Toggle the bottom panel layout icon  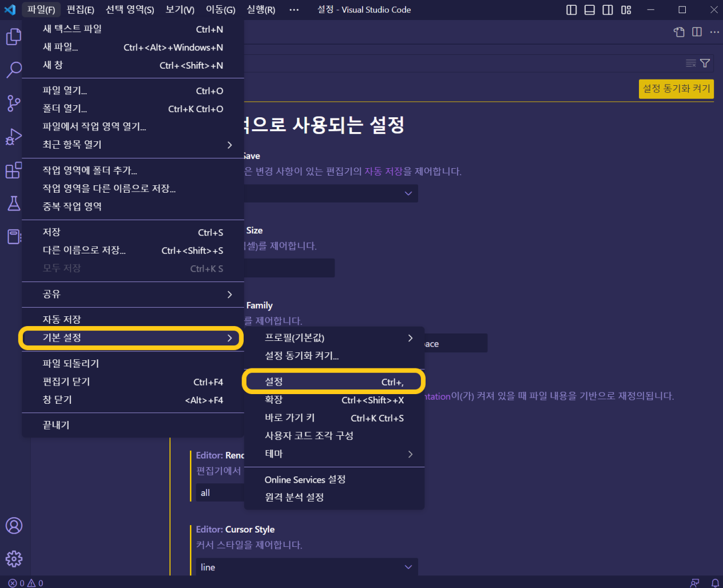click(x=590, y=10)
